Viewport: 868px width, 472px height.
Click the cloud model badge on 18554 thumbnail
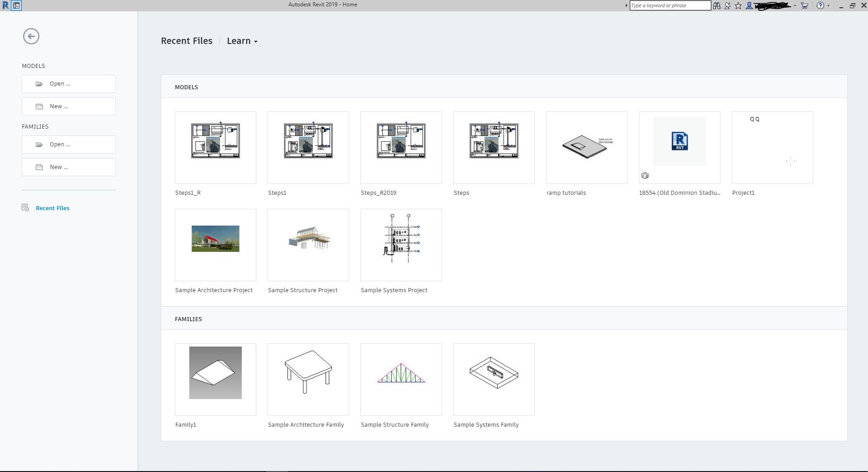(645, 175)
